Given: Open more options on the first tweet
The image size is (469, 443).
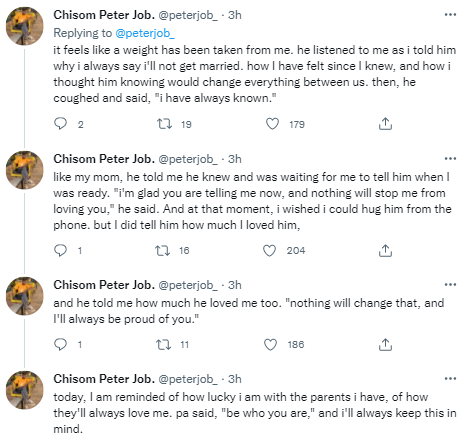Looking at the screenshot, I should click(450, 15).
